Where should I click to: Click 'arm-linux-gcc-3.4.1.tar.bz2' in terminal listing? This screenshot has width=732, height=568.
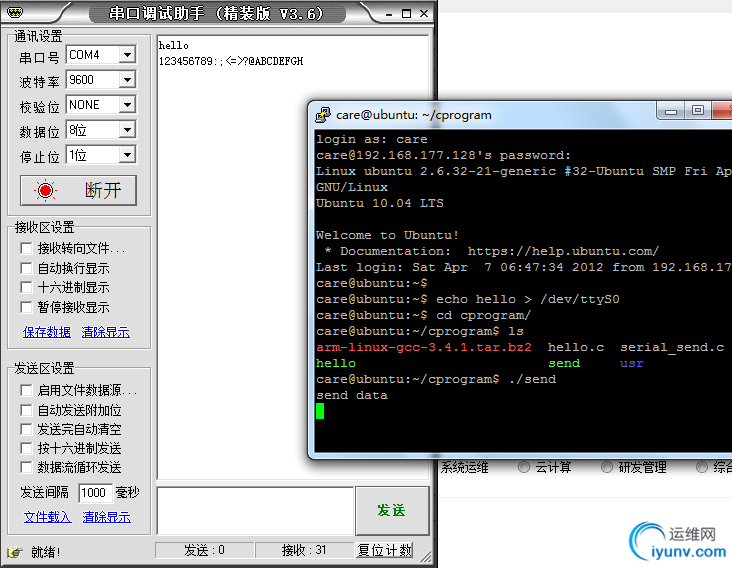(x=424, y=348)
